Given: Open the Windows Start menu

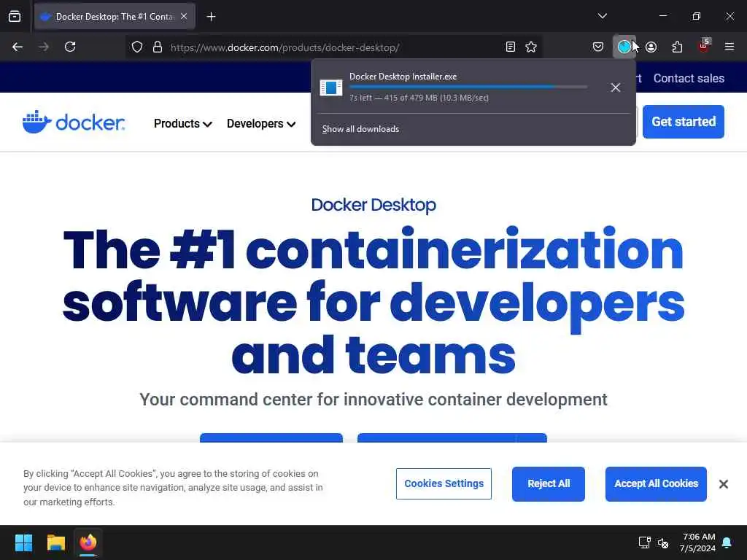Looking at the screenshot, I should (23, 542).
